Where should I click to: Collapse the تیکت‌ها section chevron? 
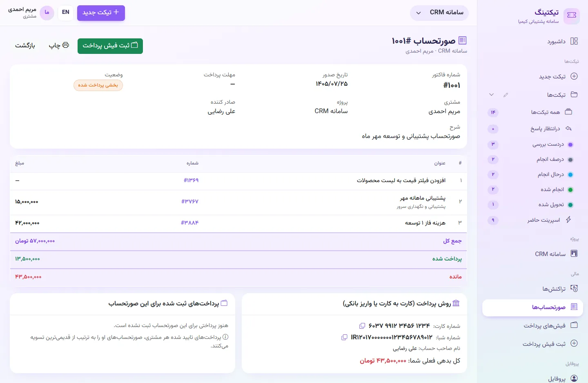[492, 95]
